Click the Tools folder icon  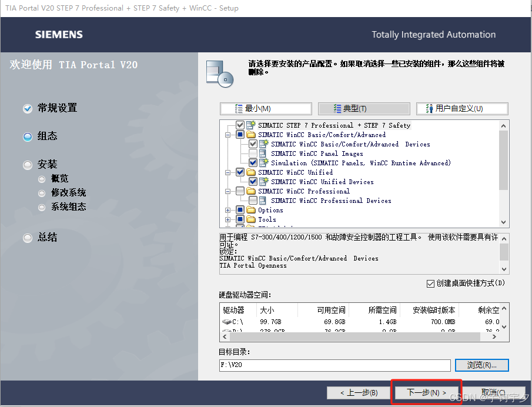251,219
